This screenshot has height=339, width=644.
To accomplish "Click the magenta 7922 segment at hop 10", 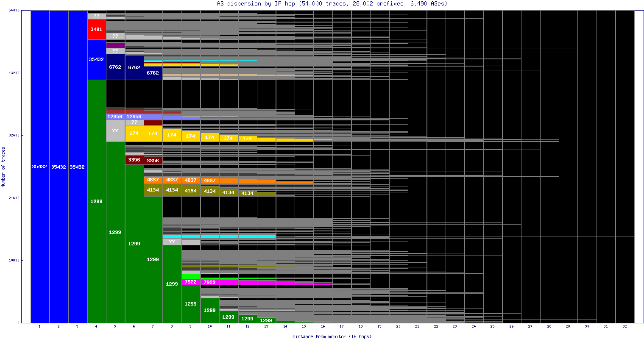I will pos(210,282).
